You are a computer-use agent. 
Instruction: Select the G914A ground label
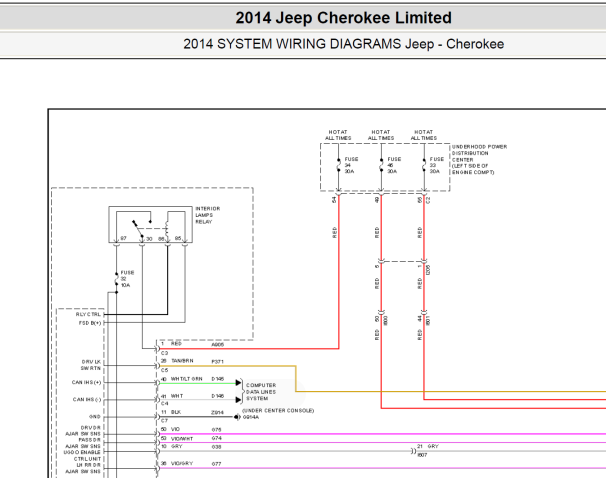[251, 417]
